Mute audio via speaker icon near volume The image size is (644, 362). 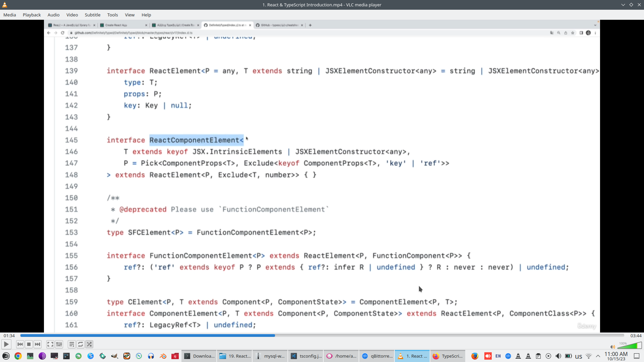click(x=612, y=347)
